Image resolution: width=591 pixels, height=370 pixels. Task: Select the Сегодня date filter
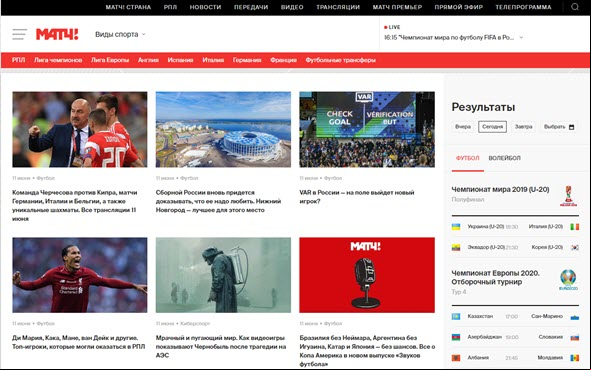(x=492, y=127)
